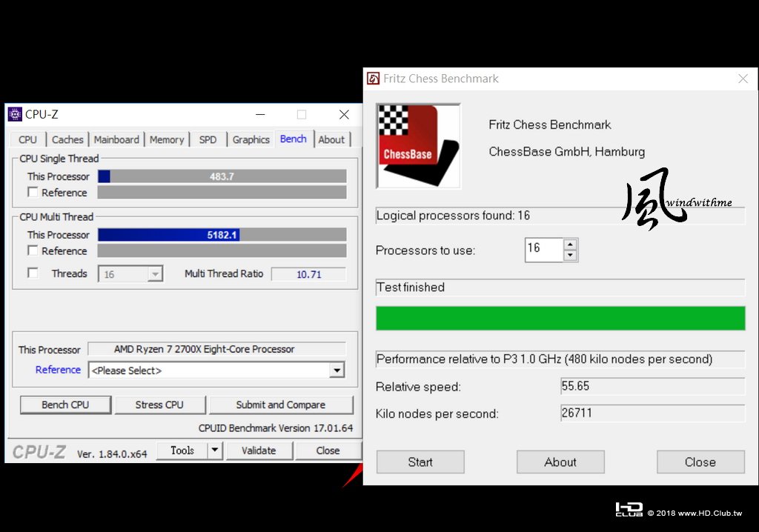Image resolution: width=759 pixels, height=532 pixels.
Task: Click the multi thread score bar 5182.1
Action: click(222, 235)
